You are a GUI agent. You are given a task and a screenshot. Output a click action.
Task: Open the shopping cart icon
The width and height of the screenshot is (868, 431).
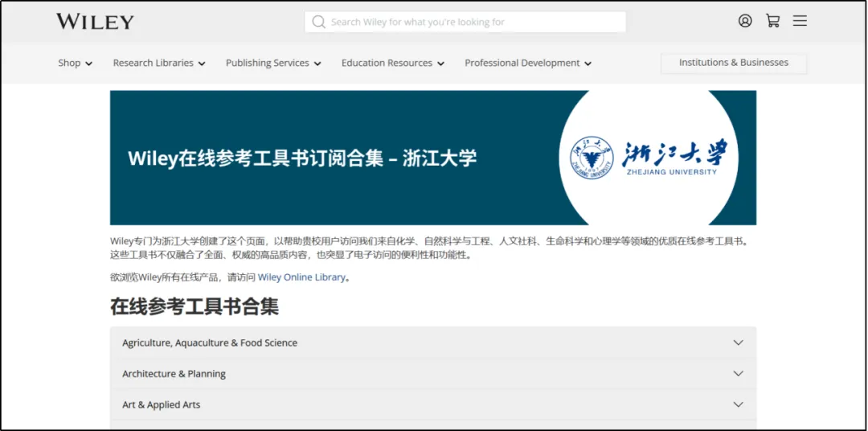click(773, 21)
